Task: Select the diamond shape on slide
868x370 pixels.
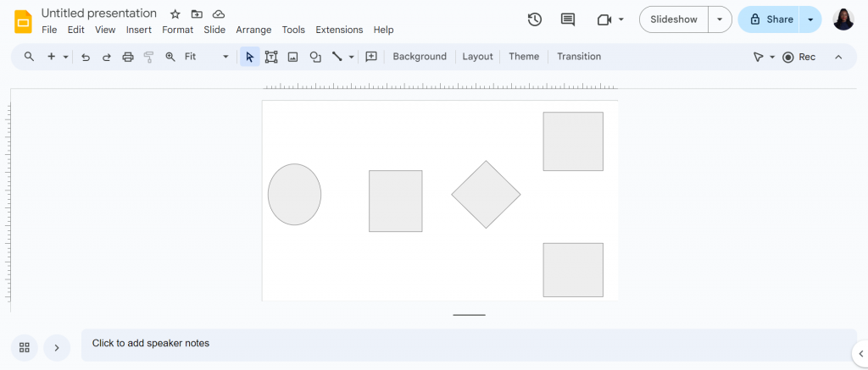Action: coord(486,194)
